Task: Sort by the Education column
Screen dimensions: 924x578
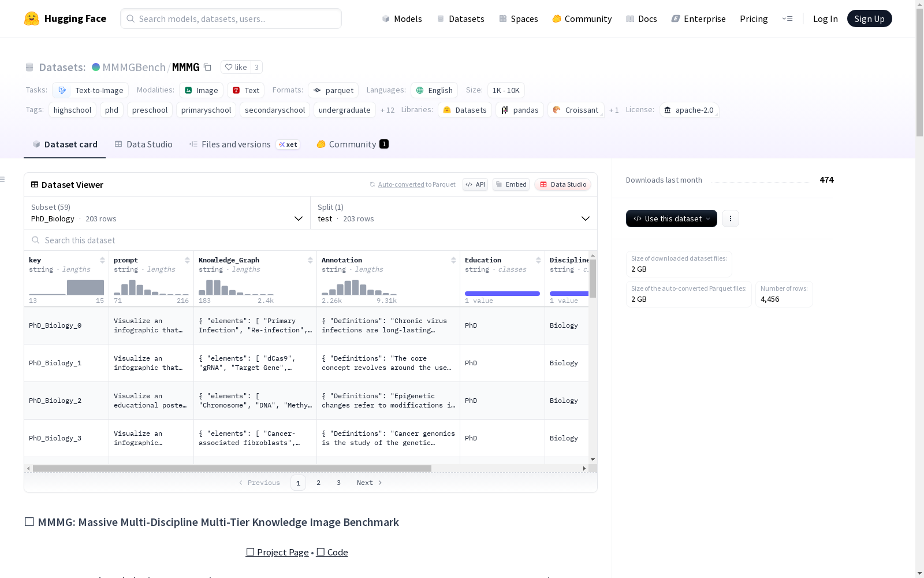Action: tap(538, 260)
